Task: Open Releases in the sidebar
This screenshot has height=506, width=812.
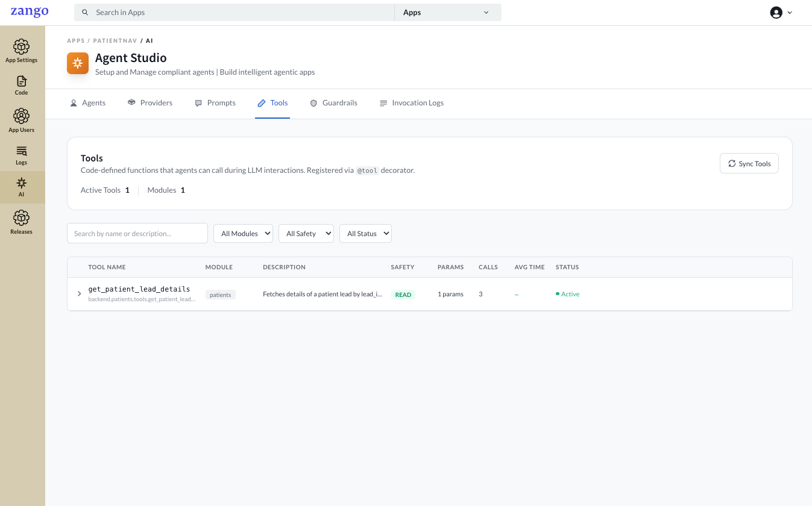Action: pos(22,222)
